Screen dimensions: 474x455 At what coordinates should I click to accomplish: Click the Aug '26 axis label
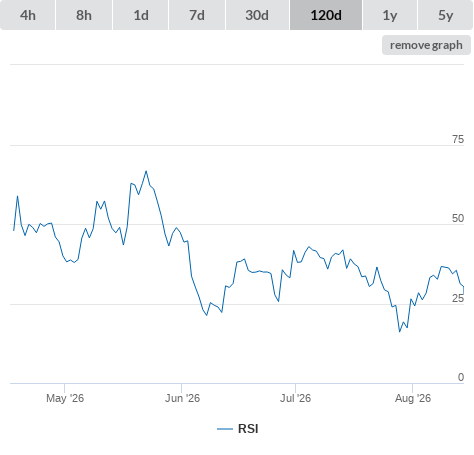click(413, 398)
